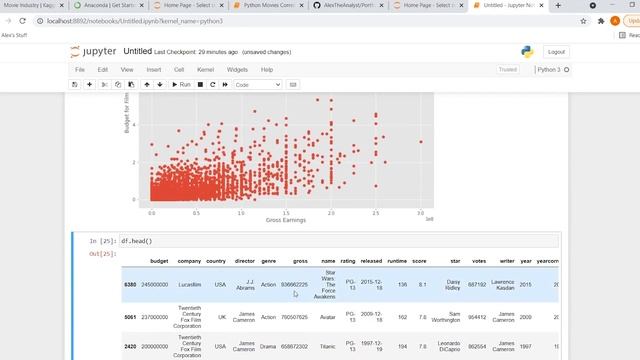Move selected cell up arrow icon
This screenshot has width=640, height=360.
pos(147,84)
